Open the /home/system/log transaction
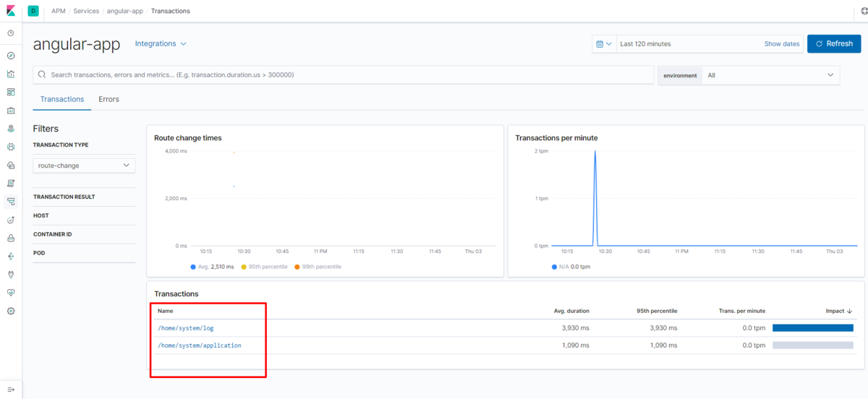The width and height of the screenshot is (868, 399). coord(186,328)
